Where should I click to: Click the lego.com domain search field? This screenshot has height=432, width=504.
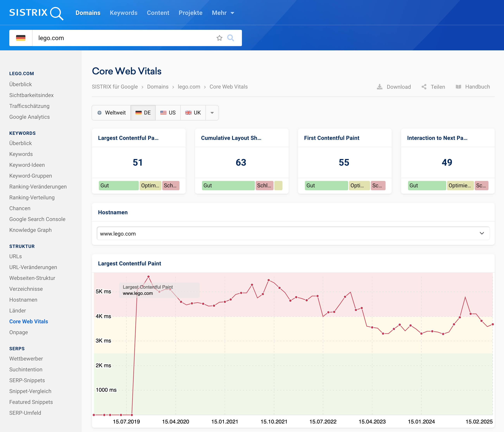pyautogui.click(x=122, y=38)
